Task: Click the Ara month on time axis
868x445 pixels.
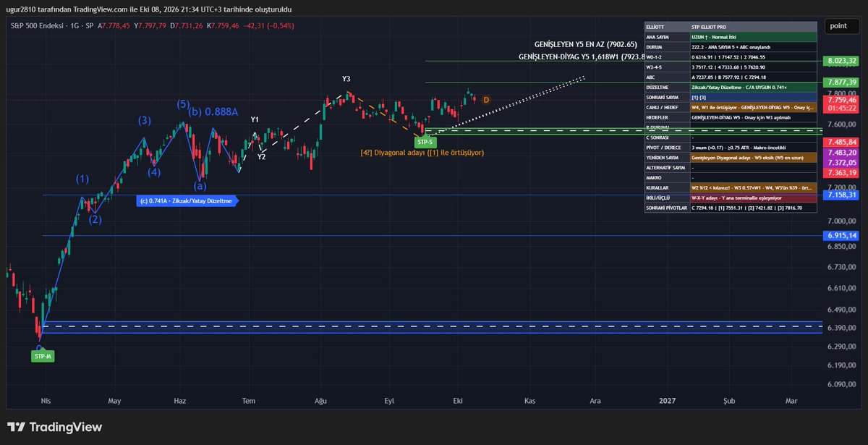Action: [x=595, y=400]
